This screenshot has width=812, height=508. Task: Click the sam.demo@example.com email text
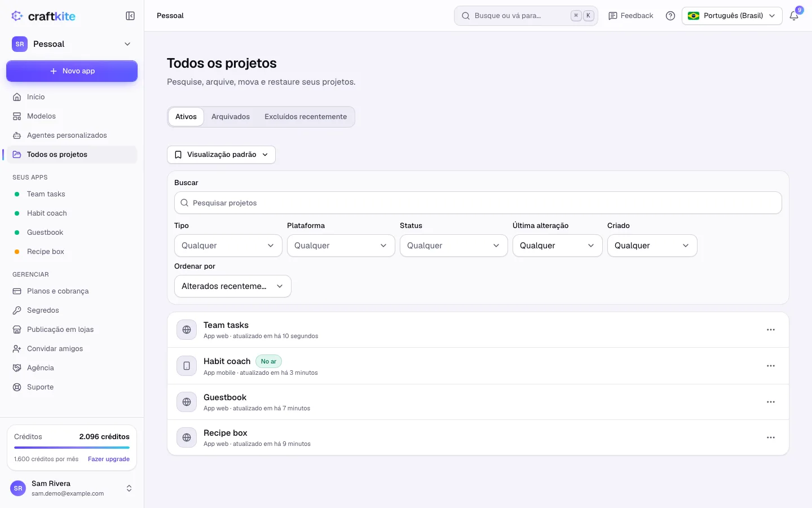(x=68, y=493)
